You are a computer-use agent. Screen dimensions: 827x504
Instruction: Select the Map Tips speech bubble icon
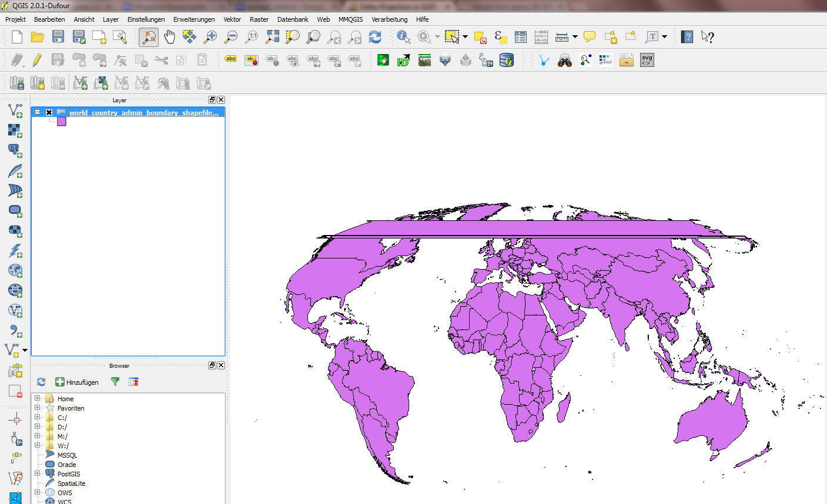(x=590, y=37)
